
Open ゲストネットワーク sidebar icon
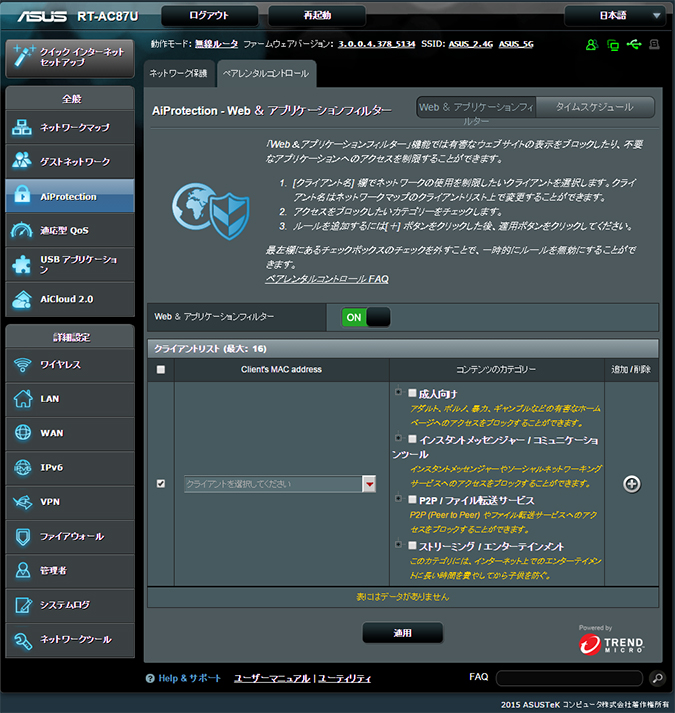coord(22,161)
